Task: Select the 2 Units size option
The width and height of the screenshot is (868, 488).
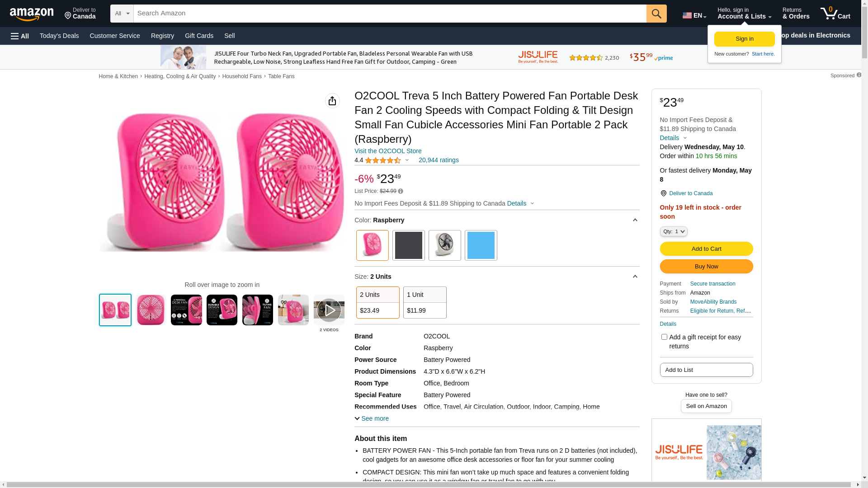Action: [x=377, y=302]
